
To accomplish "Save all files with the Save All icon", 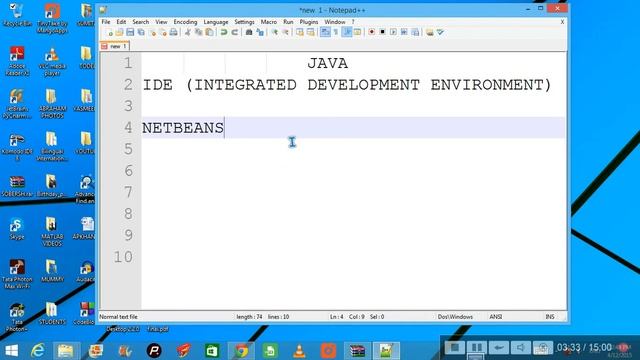I will click(141, 32).
